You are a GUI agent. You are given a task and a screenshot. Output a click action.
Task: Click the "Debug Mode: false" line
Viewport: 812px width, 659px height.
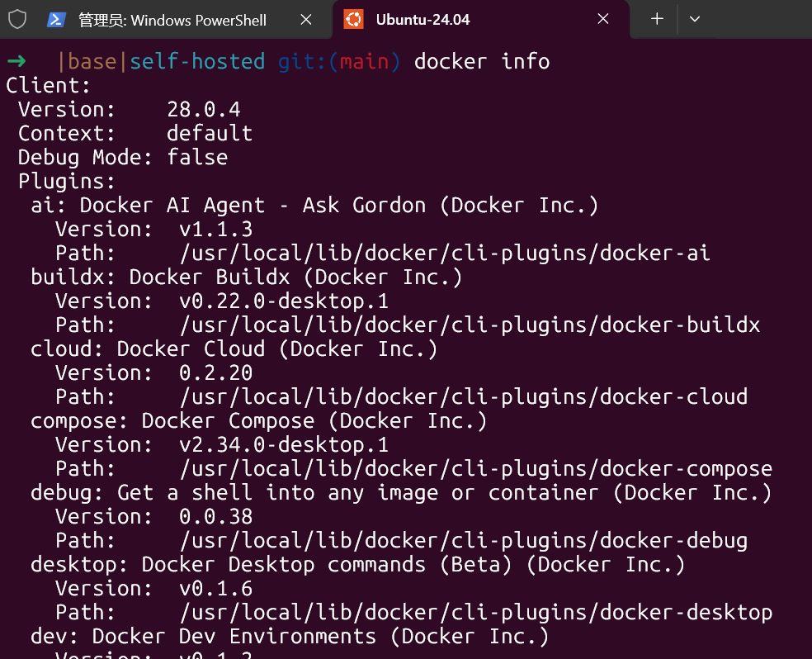coord(123,158)
